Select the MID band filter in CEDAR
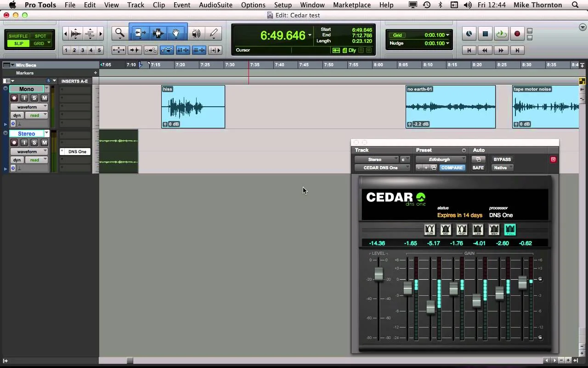 (446, 230)
